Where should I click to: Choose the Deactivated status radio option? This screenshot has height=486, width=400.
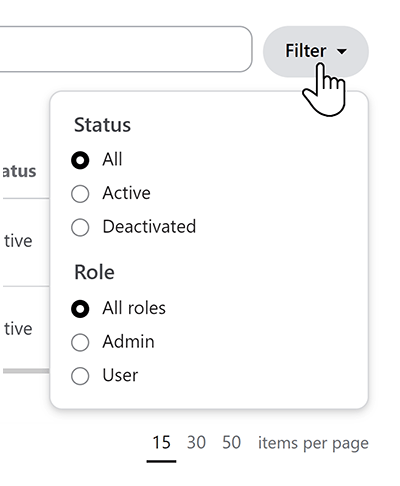click(x=80, y=227)
